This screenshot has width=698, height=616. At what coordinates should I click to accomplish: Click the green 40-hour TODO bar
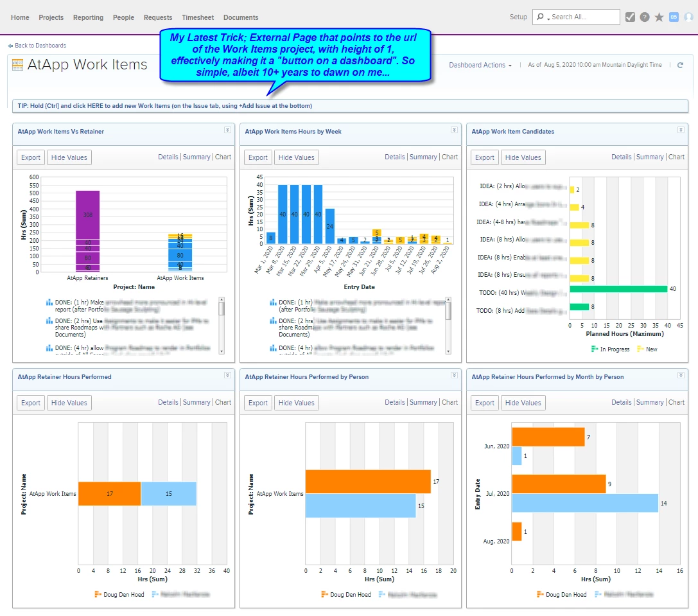pyautogui.click(x=618, y=289)
